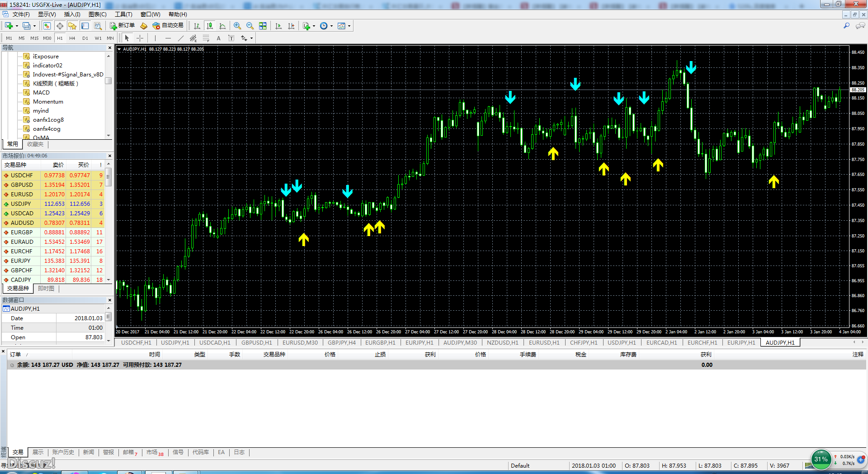868x474 pixels.
Task: Click the Market Watch vertical scrollbar thumb
Action: pos(108,177)
